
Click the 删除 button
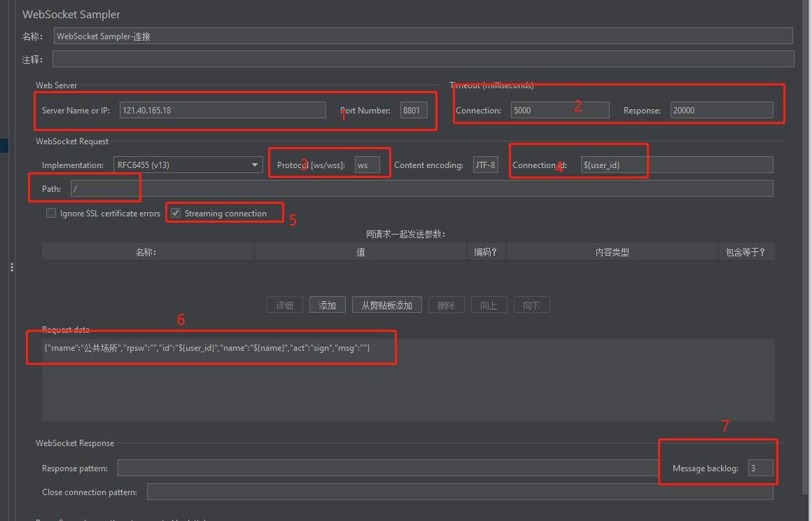tap(446, 305)
